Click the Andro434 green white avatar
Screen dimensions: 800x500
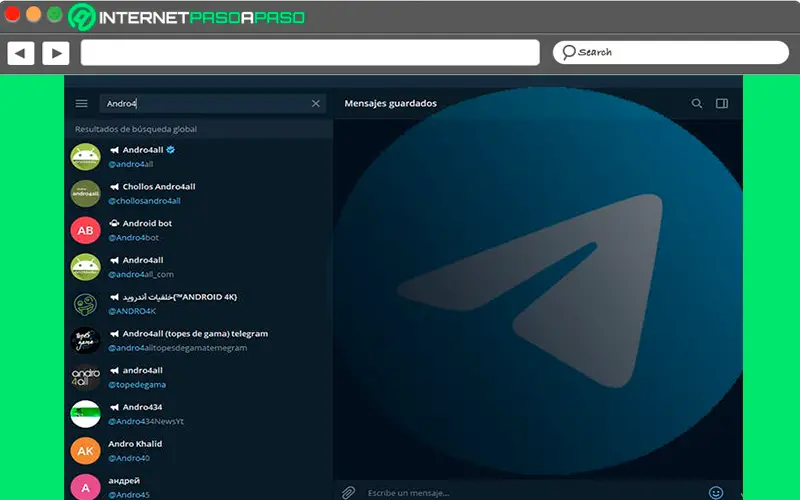85,414
